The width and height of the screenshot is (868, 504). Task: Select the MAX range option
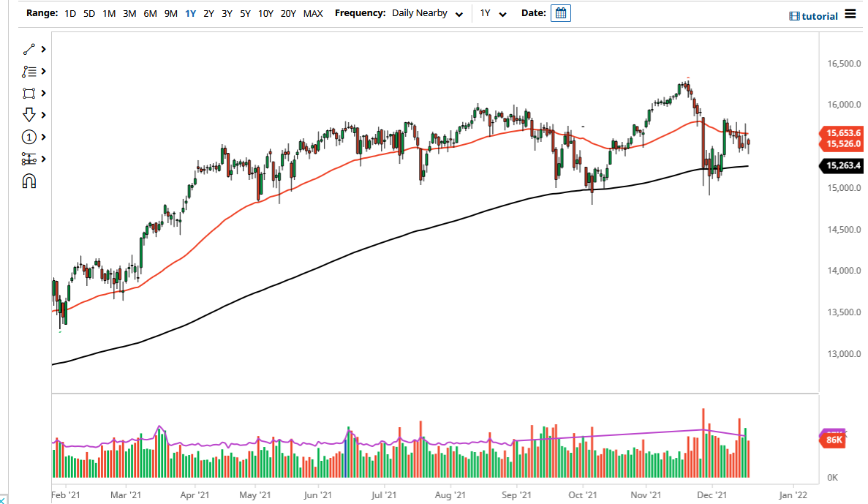(313, 13)
